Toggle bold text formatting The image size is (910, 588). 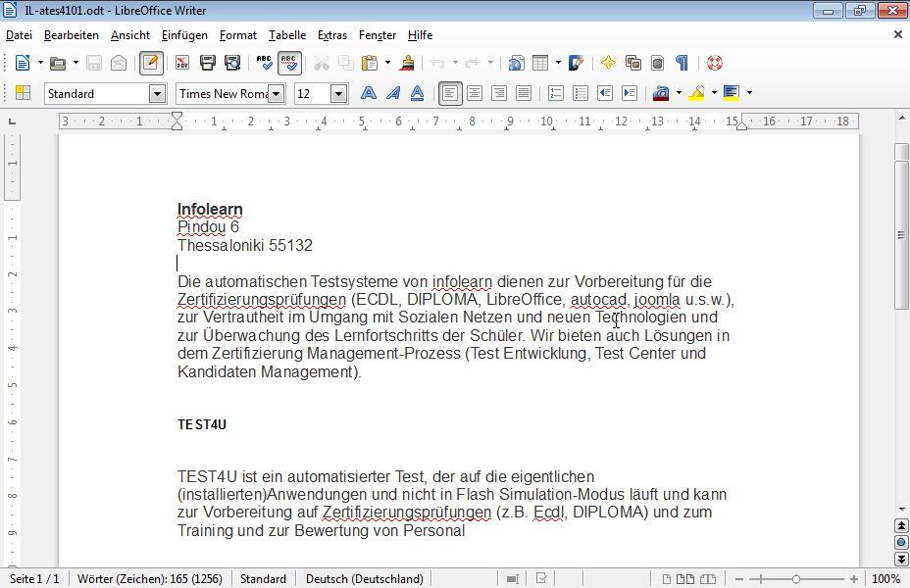[368, 93]
